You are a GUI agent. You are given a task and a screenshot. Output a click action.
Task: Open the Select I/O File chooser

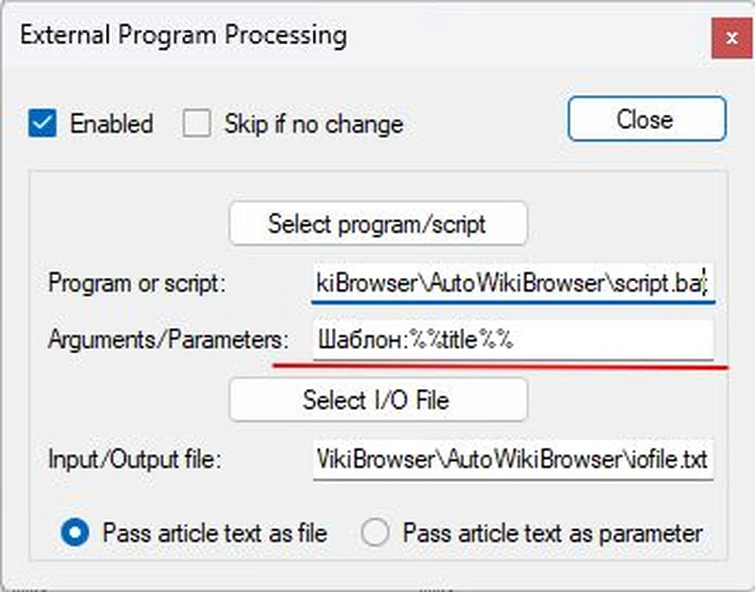point(377,400)
